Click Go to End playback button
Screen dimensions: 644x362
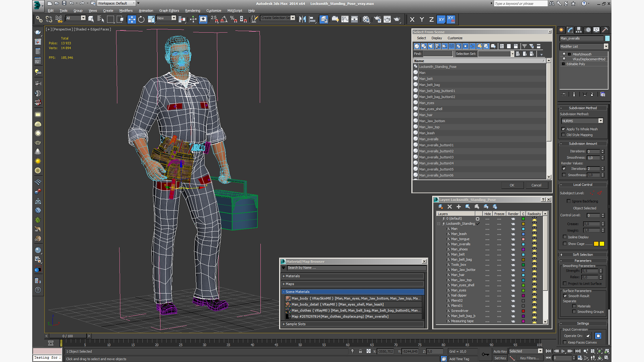(578, 351)
